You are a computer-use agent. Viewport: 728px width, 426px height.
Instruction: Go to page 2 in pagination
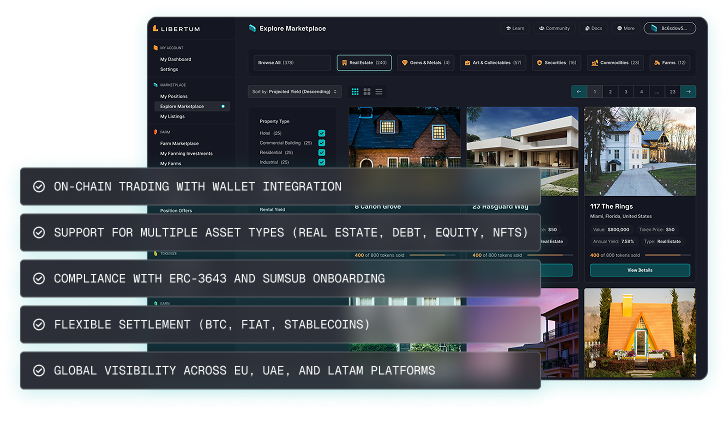tap(610, 92)
